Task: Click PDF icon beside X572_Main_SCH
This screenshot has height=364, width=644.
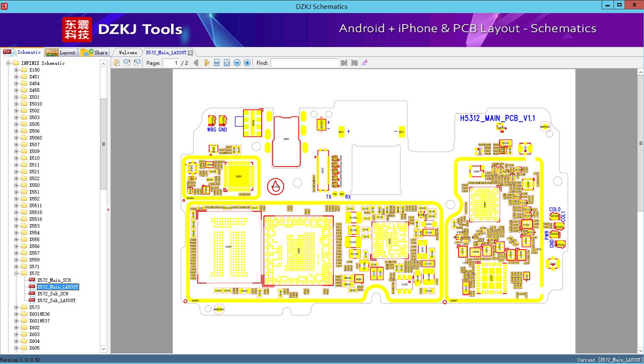Action: coord(32,280)
